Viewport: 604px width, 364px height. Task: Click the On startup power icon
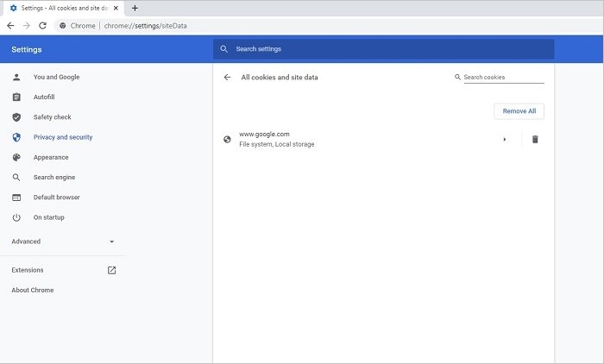(16, 217)
